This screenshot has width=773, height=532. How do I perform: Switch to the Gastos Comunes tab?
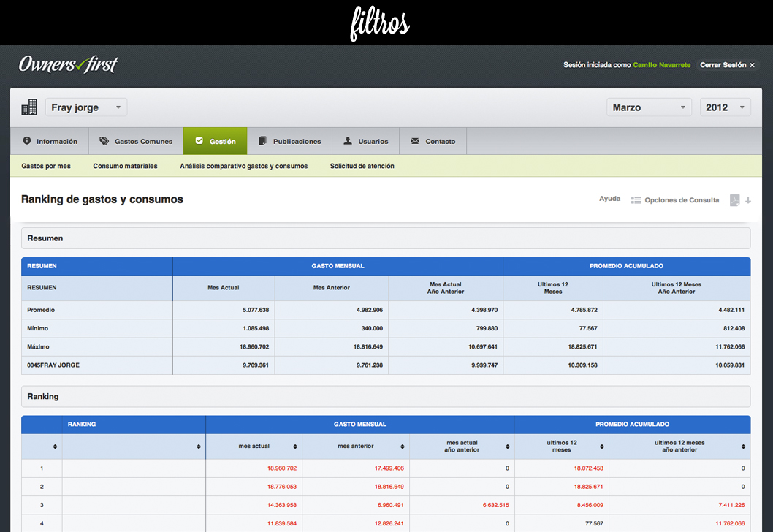(136, 141)
